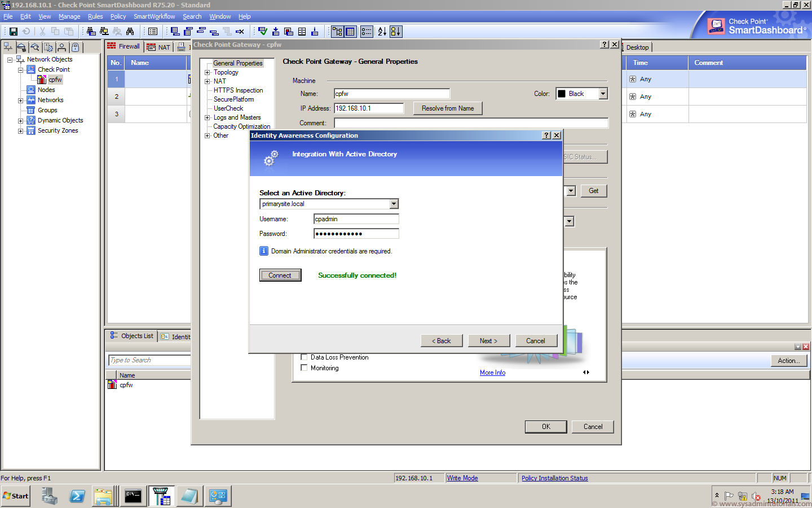Click < Back in the wizard
The height and width of the screenshot is (508, 812).
[x=442, y=341]
